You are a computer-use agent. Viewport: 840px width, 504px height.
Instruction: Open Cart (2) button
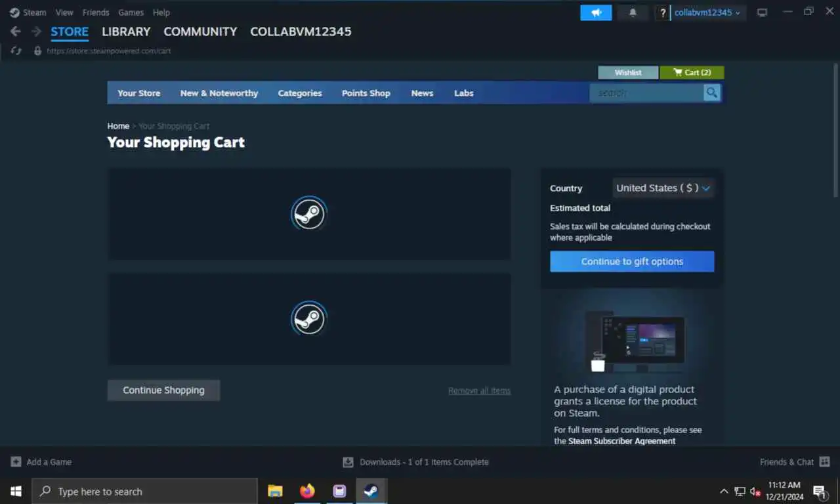click(692, 72)
